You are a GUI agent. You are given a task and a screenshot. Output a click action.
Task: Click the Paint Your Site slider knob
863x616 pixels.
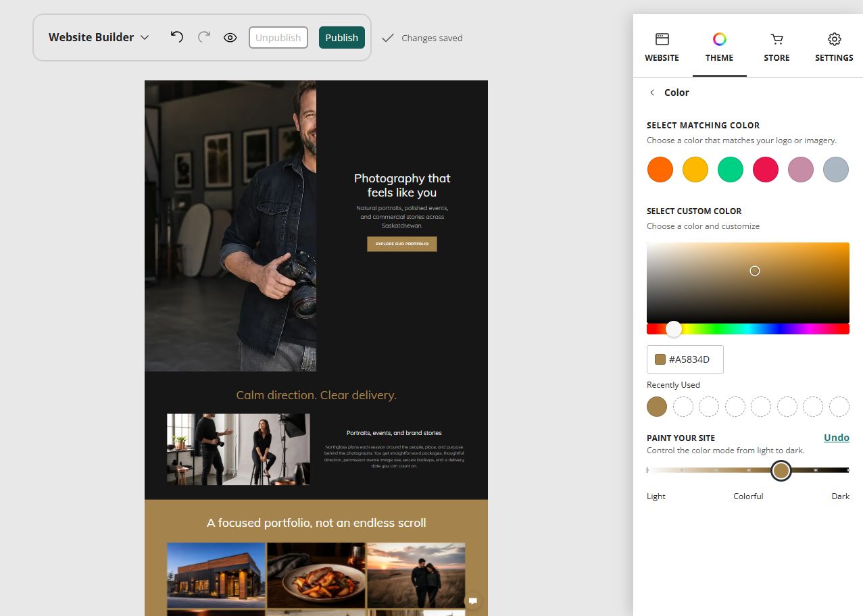tap(781, 470)
